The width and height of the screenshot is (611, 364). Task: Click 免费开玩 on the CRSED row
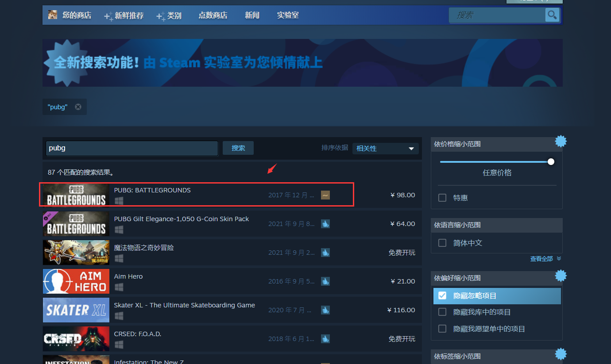[x=402, y=339]
